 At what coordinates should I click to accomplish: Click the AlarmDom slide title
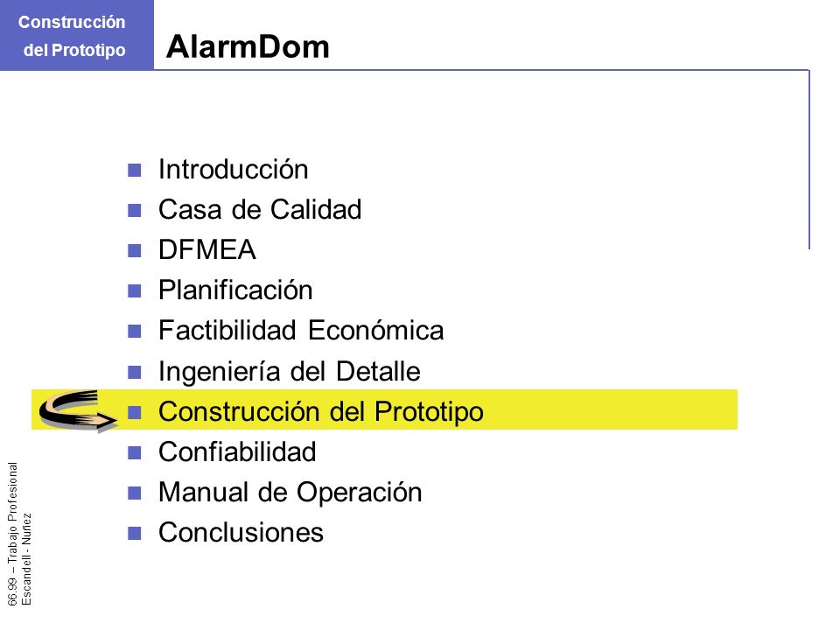[x=248, y=46]
